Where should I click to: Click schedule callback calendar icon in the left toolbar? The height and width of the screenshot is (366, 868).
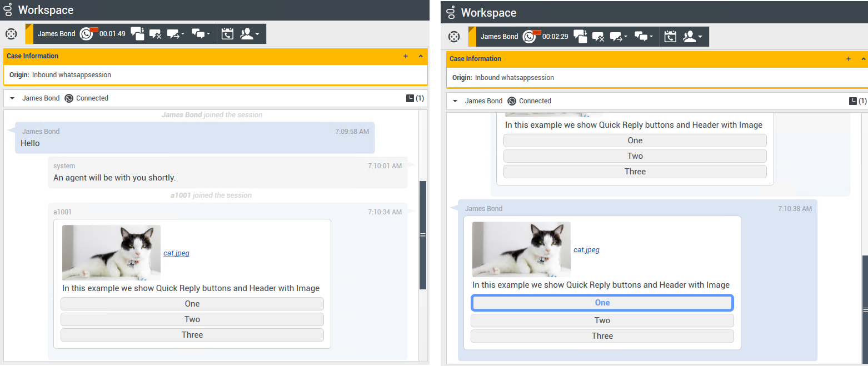pyautogui.click(x=227, y=34)
